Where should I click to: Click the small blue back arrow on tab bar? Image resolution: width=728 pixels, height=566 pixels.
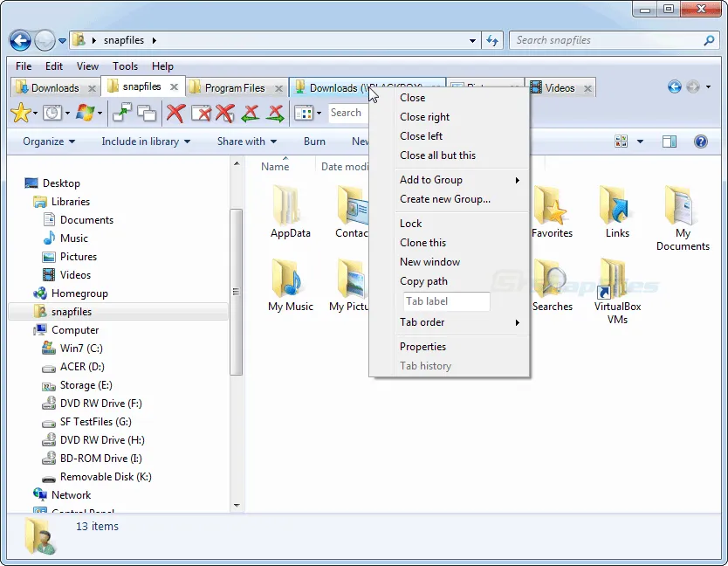click(675, 86)
